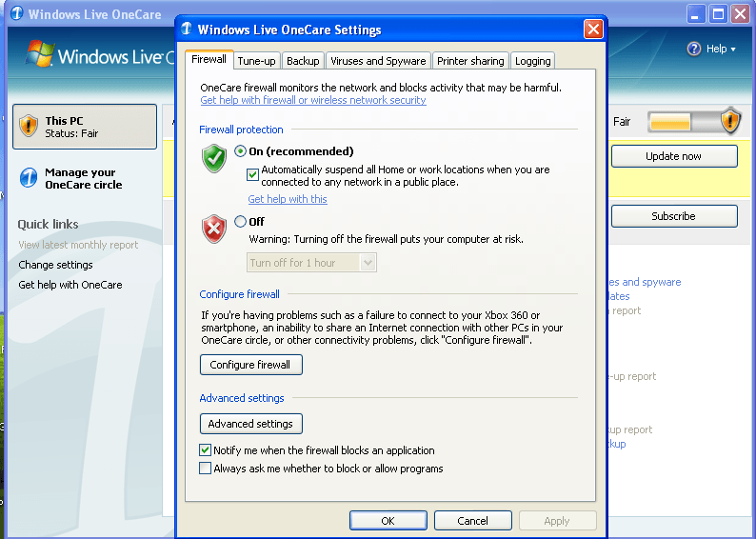This screenshot has width=756, height=539.
Task: Click Update now in main window
Action: [674, 156]
